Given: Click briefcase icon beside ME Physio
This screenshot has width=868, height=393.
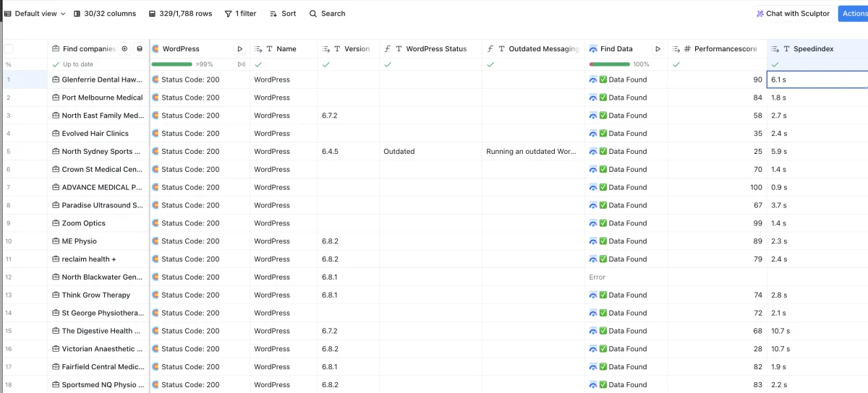Looking at the screenshot, I should [56, 241].
